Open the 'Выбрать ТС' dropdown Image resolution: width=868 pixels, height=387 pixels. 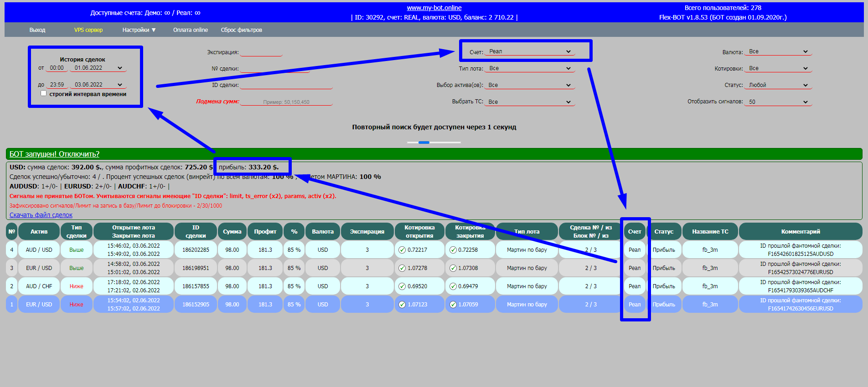click(530, 102)
